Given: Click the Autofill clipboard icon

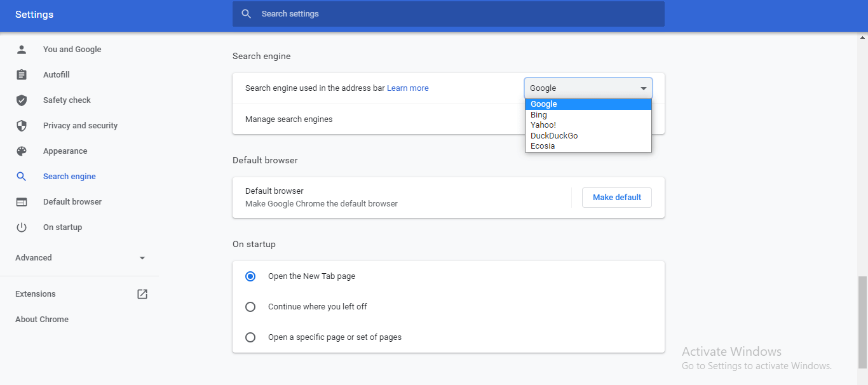Looking at the screenshot, I should tap(22, 75).
